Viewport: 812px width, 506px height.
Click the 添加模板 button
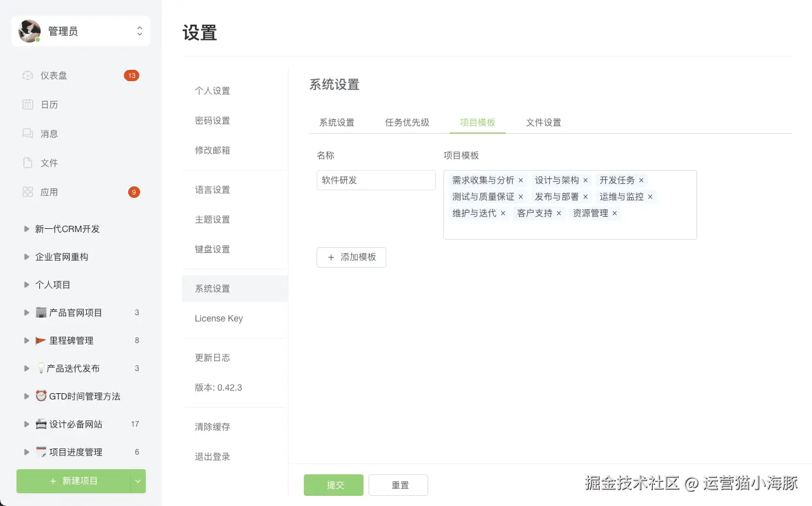pos(351,257)
